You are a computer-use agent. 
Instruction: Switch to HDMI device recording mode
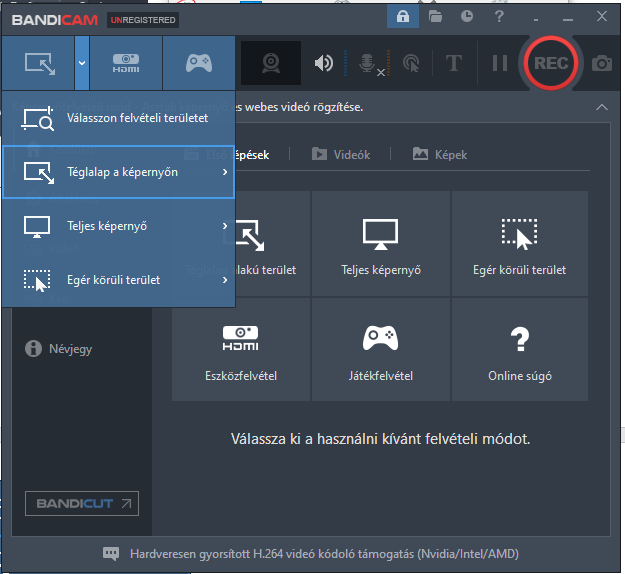126,63
